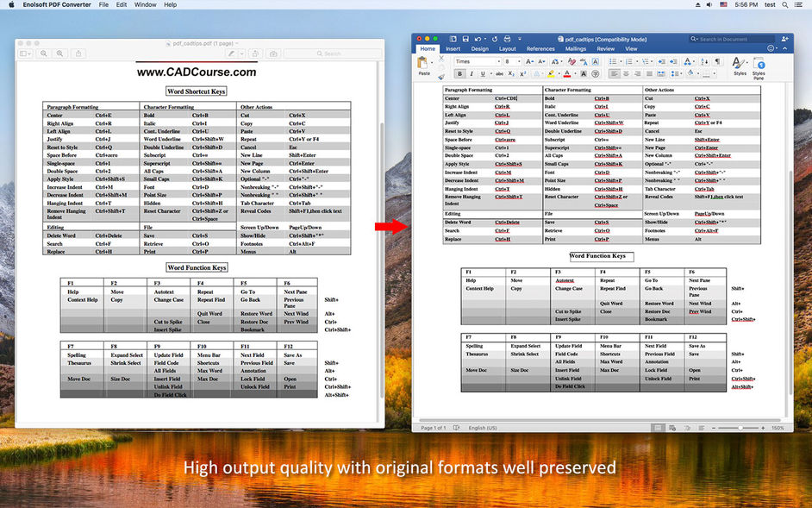Toggle bulleted list formatting
The width and height of the screenshot is (812, 508).
pyautogui.click(x=613, y=61)
